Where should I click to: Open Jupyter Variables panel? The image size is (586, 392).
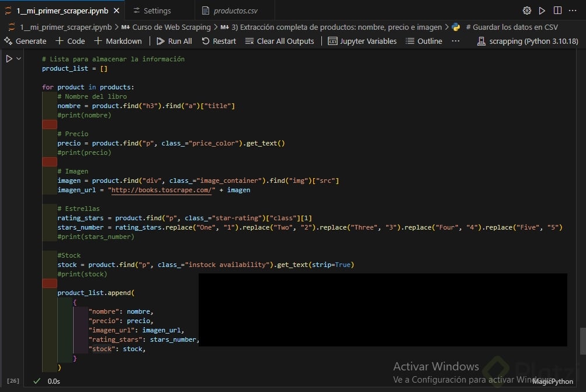[x=362, y=41]
